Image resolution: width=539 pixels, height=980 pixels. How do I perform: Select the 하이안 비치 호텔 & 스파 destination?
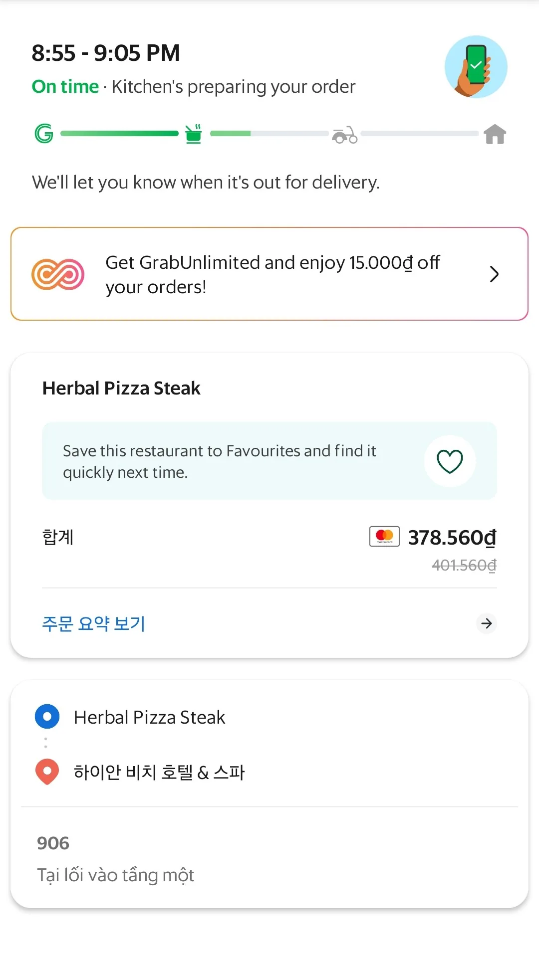(x=159, y=772)
